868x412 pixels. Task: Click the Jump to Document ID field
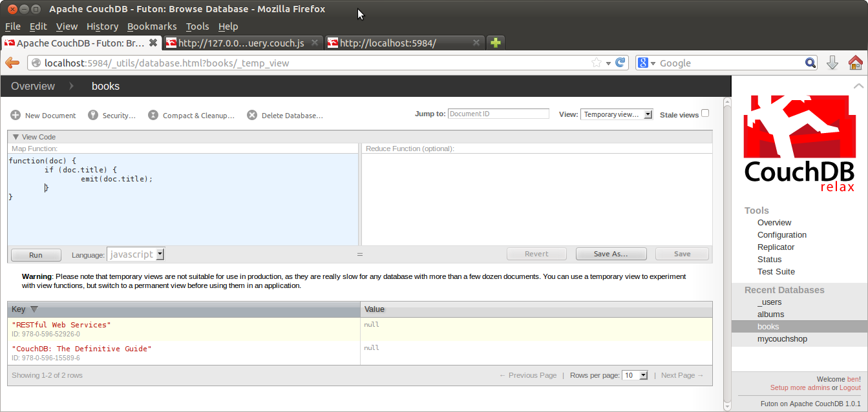(x=498, y=114)
